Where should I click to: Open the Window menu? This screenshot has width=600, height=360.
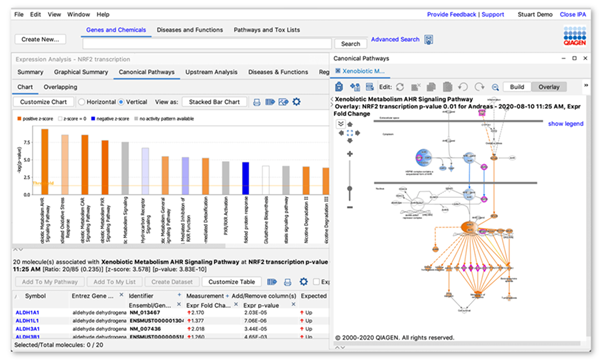pyautogui.click(x=78, y=15)
